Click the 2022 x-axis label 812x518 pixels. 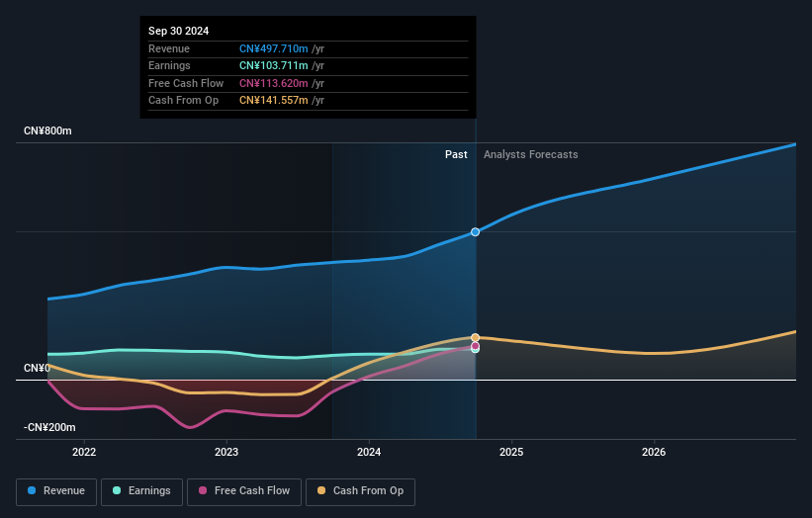pyautogui.click(x=84, y=452)
